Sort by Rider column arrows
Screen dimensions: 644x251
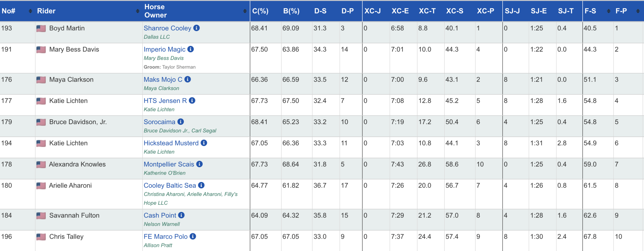point(138,11)
